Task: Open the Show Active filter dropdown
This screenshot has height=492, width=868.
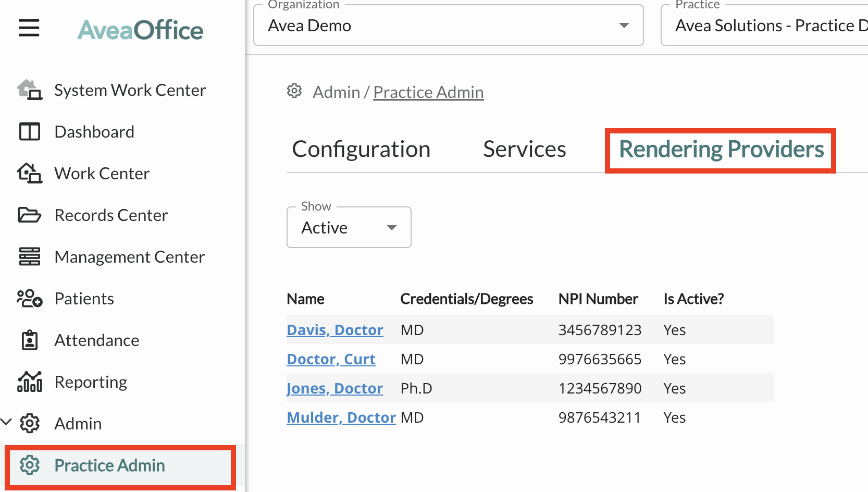Action: click(349, 228)
